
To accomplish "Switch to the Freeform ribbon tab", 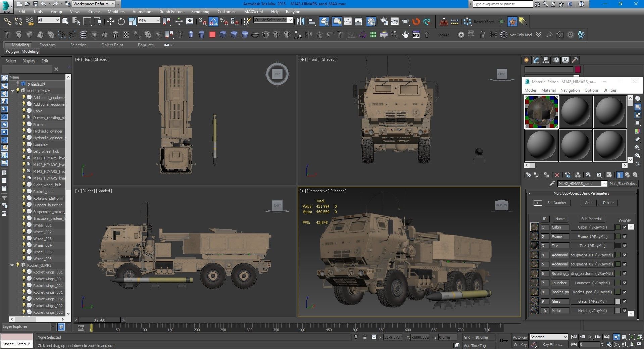I will coord(47,45).
